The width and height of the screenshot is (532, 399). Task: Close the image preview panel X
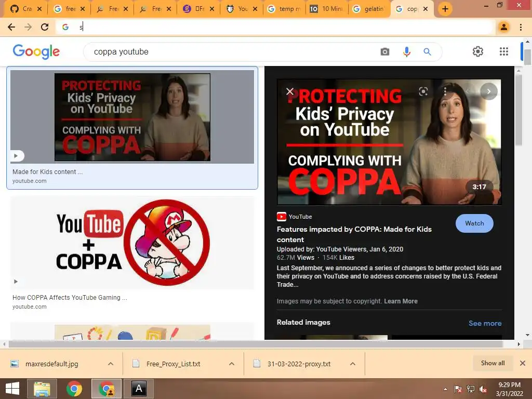click(x=290, y=91)
